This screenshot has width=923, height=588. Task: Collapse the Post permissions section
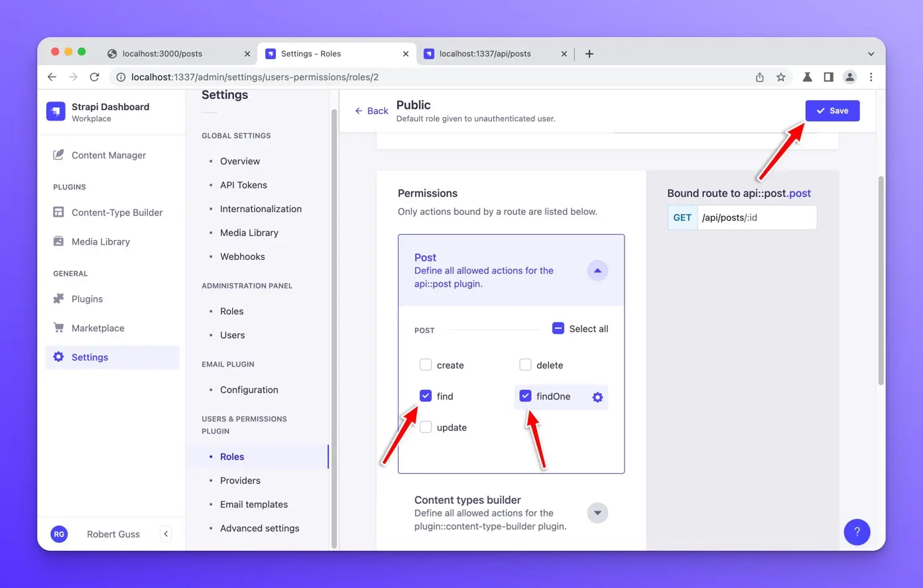597,270
